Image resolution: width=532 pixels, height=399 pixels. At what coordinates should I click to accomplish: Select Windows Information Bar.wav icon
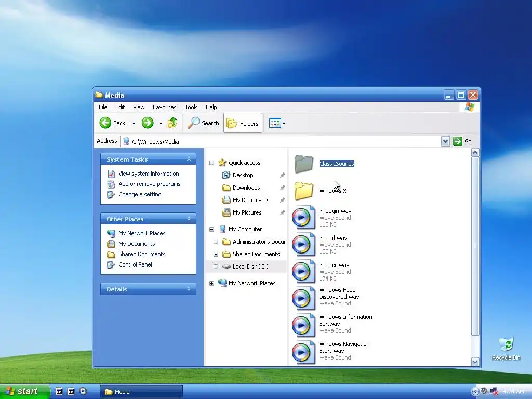point(303,325)
